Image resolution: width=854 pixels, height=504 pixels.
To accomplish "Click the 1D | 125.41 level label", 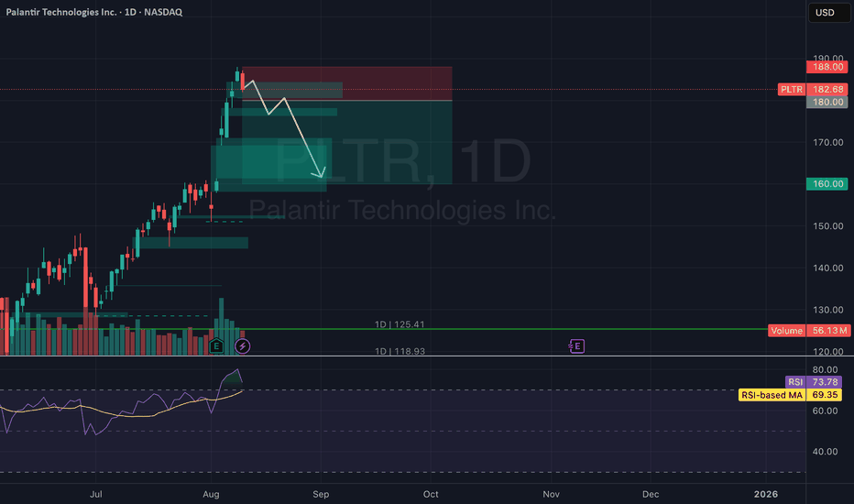I will (x=400, y=324).
